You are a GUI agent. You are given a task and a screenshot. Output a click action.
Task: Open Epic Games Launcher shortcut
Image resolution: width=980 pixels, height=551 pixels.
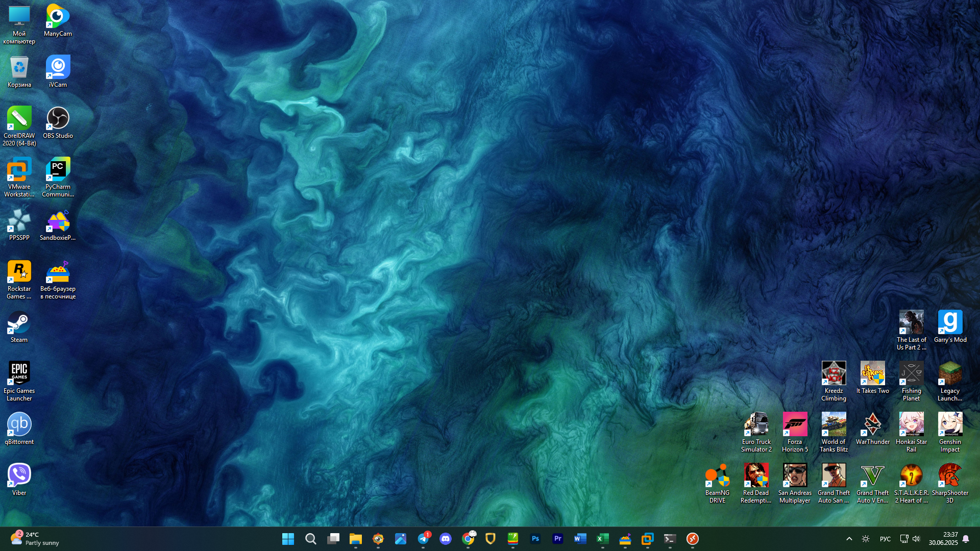(19, 380)
